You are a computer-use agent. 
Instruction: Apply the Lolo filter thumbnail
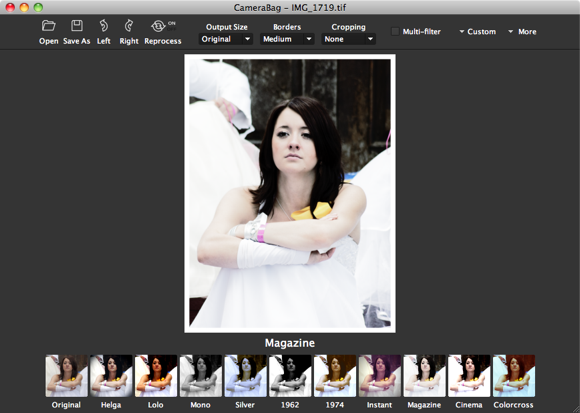[x=156, y=376]
